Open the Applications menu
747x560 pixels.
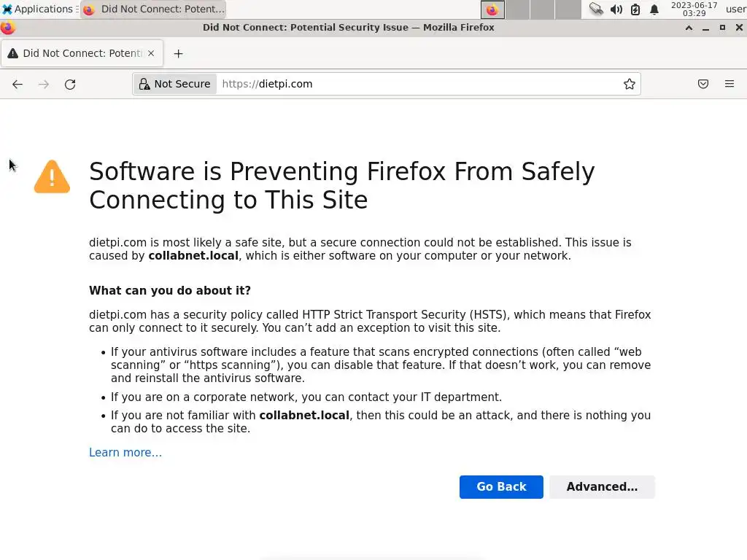coord(38,9)
